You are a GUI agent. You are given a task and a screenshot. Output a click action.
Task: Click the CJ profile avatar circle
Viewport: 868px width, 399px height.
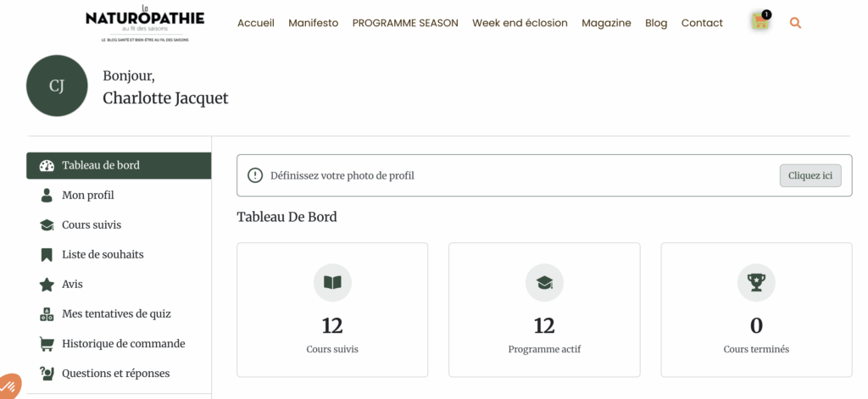click(57, 86)
